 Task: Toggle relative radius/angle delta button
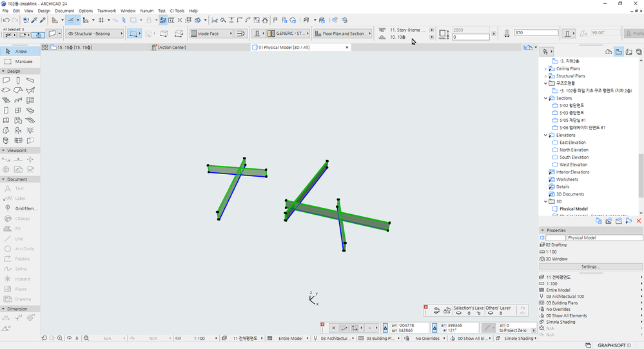[x=434, y=328]
